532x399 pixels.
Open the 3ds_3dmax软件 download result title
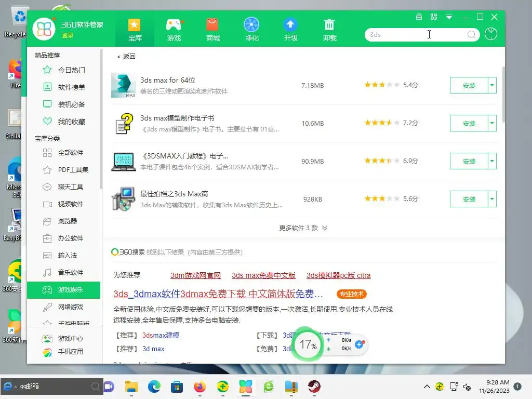218,294
